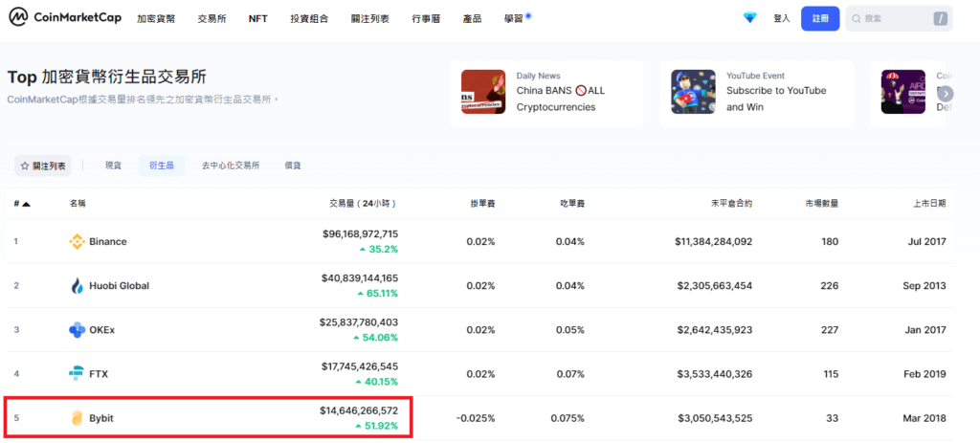Click Bybit volume $14,646,266,572
This screenshot has width=980, height=443.
359,410
